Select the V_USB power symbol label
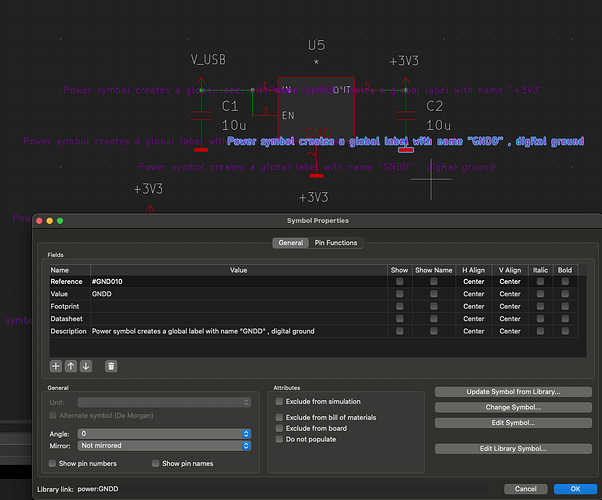The width and height of the screenshot is (602, 500). coord(208,60)
